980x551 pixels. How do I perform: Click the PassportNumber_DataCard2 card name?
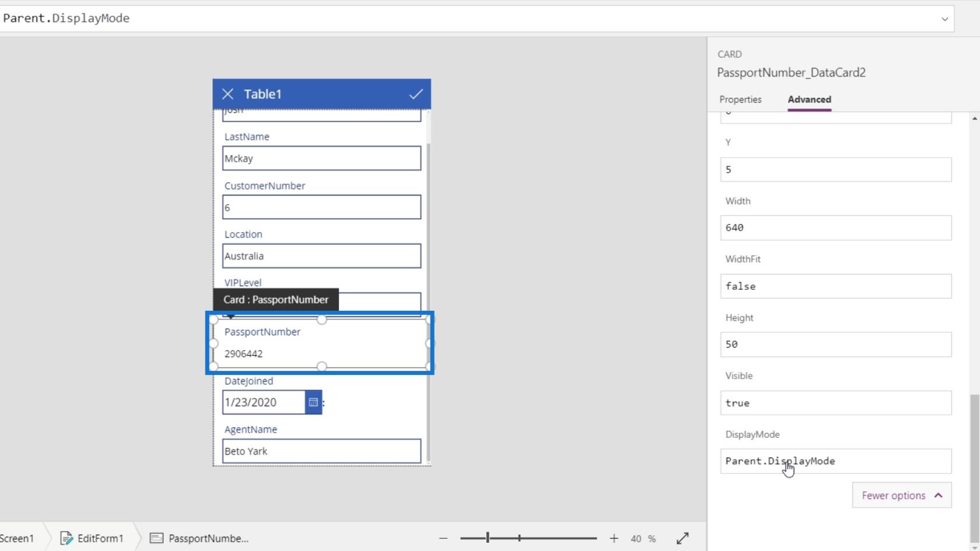(x=791, y=72)
